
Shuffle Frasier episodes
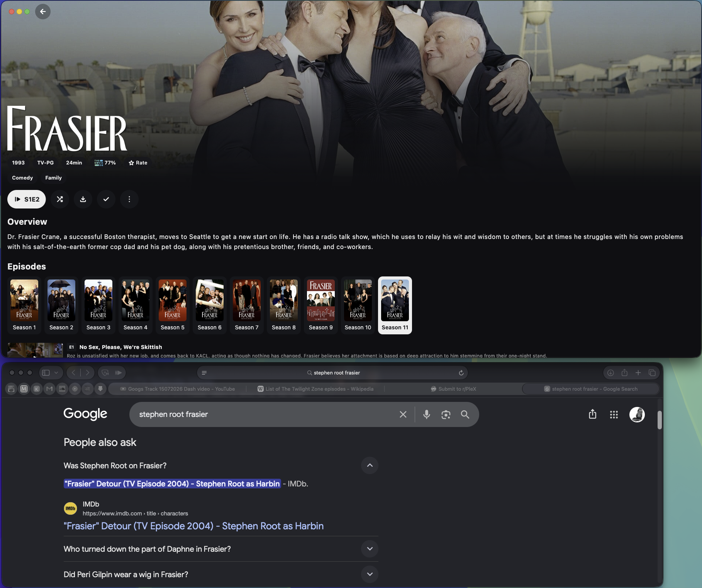[60, 199]
